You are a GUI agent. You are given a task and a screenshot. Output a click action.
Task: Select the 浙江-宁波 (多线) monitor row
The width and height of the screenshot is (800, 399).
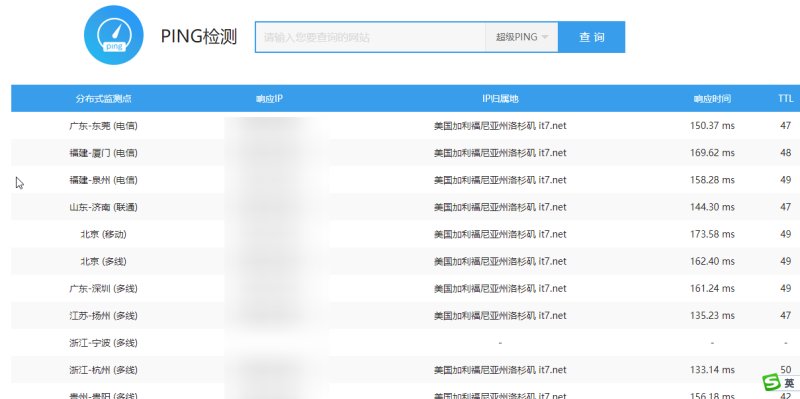(x=406, y=342)
